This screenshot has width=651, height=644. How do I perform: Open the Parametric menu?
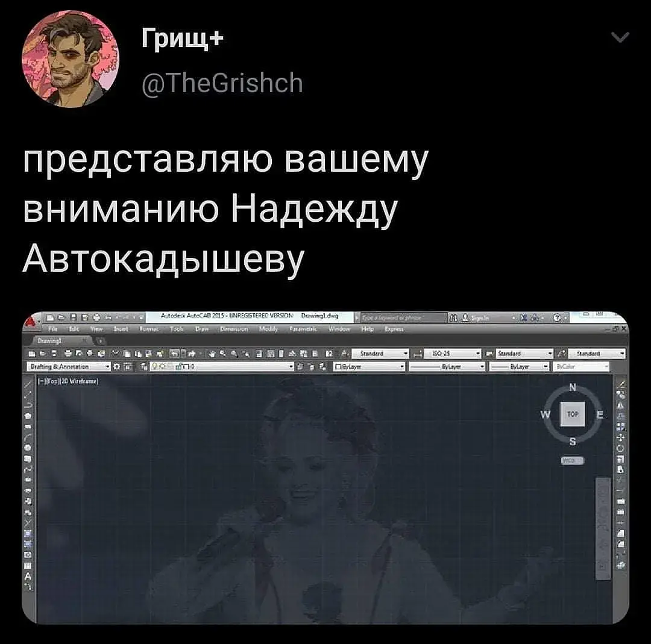303,329
